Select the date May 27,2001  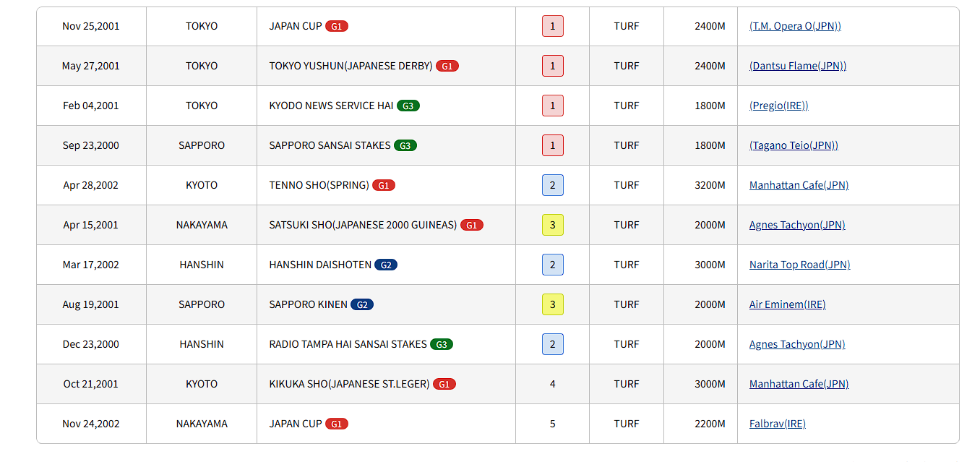[x=91, y=66]
